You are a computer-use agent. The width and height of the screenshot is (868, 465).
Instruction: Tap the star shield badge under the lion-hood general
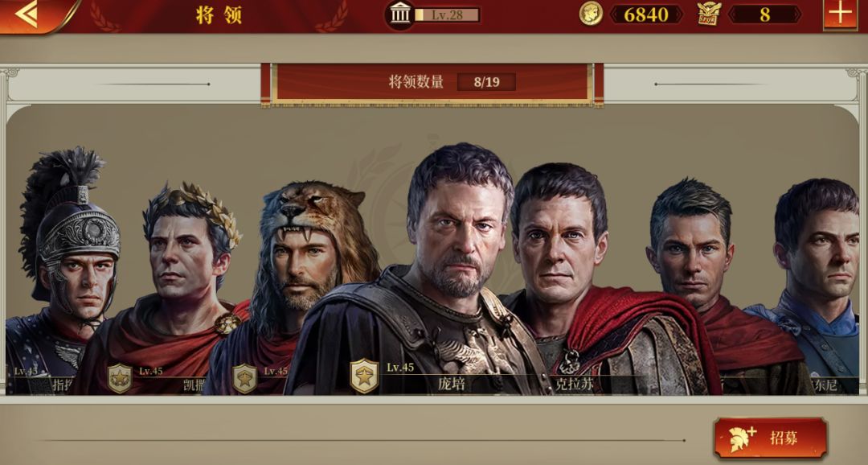coord(244,379)
